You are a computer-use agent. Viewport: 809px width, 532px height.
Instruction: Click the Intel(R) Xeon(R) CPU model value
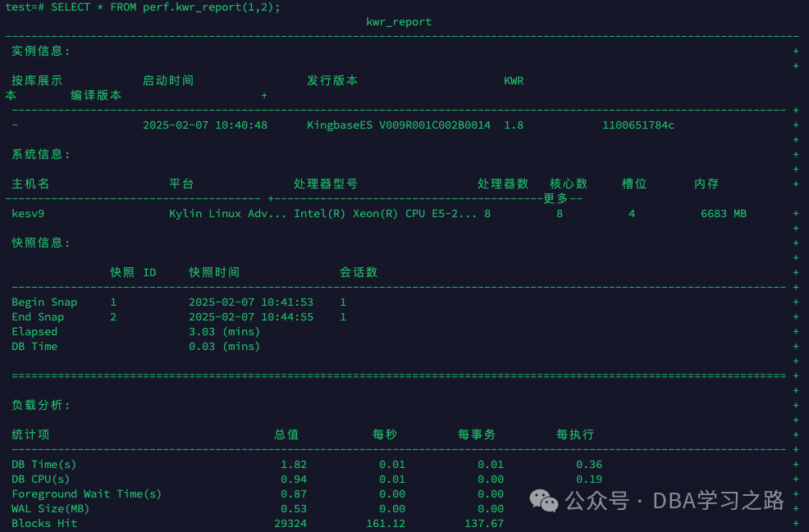pyautogui.click(x=386, y=214)
